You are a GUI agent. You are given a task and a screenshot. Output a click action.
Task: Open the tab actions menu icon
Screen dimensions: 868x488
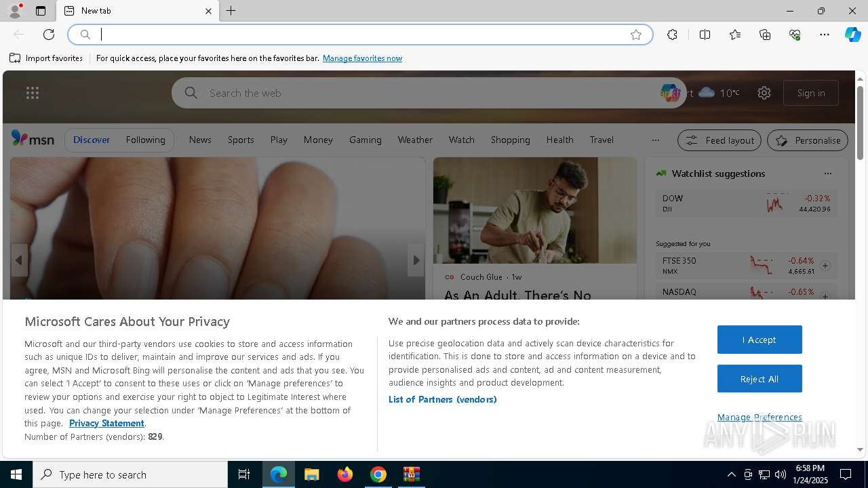(41, 11)
